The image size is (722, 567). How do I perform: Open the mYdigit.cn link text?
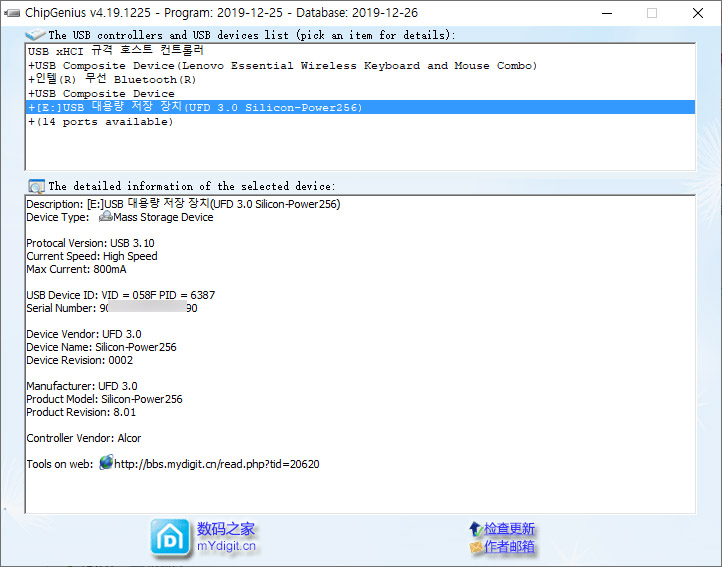click(x=226, y=546)
